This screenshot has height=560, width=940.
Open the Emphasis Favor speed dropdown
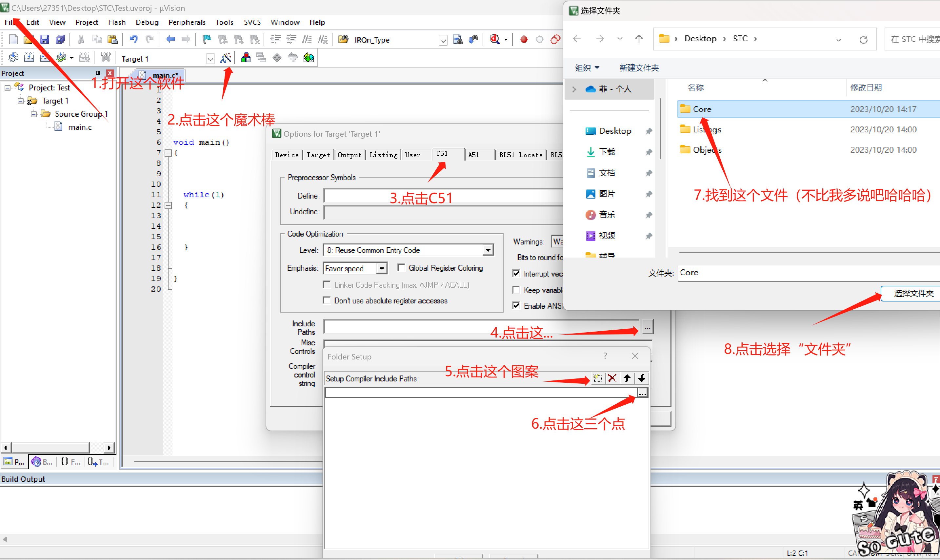click(382, 268)
